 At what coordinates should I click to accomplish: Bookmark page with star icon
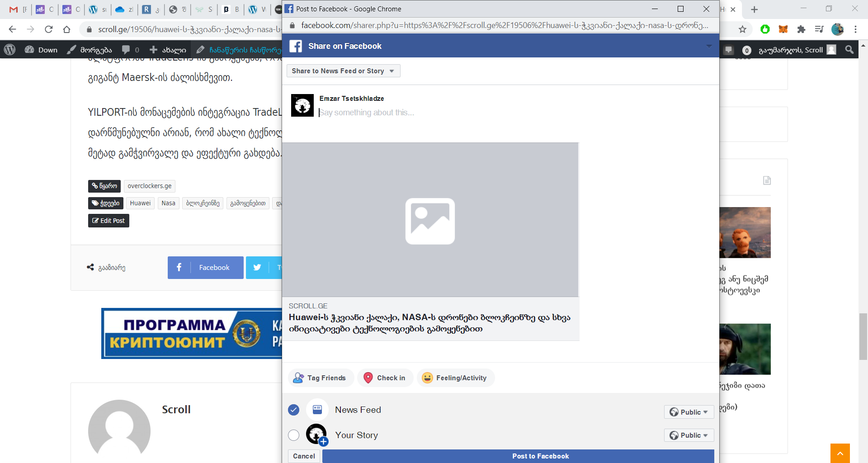pyautogui.click(x=742, y=29)
